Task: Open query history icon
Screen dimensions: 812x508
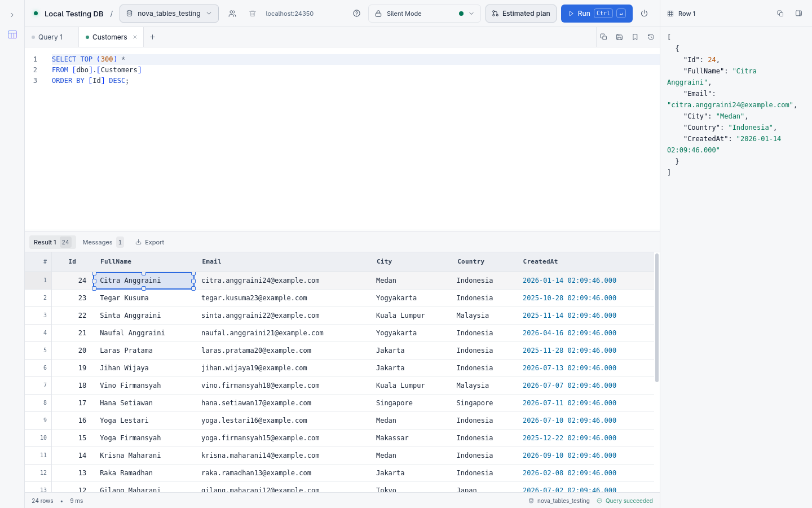Action: (x=651, y=37)
